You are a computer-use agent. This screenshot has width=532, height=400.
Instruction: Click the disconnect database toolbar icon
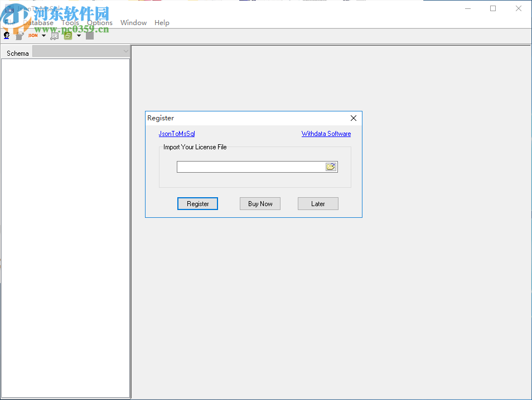(18, 35)
